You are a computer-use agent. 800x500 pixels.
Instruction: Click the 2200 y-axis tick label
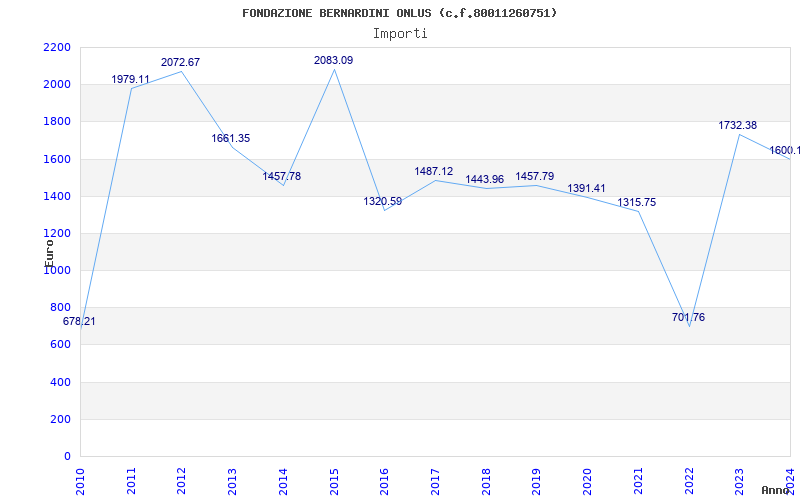click(57, 47)
